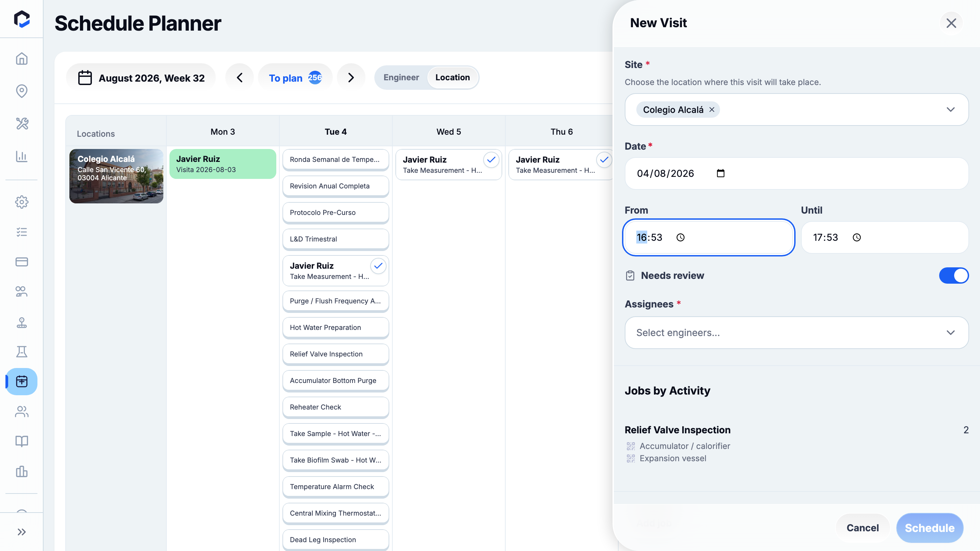The image size is (980, 551).
Task: Toggle the Needs review switch
Action: pyautogui.click(x=953, y=275)
